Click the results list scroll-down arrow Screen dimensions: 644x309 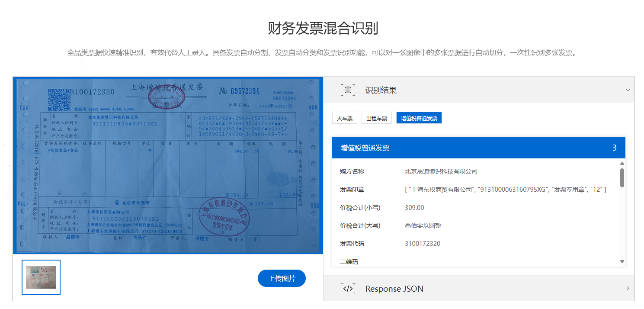click(x=622, y=261)
